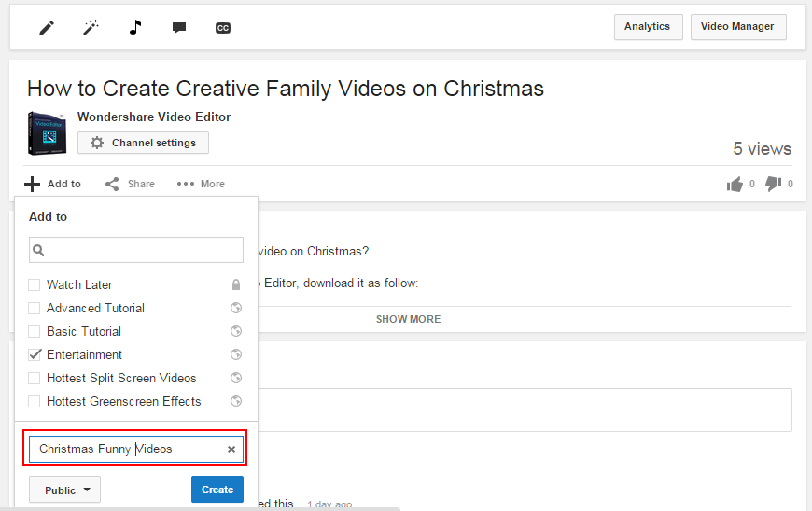Open Analytics for this video
812x511 pixels.
pyautogui.click(x=649, y=27)
